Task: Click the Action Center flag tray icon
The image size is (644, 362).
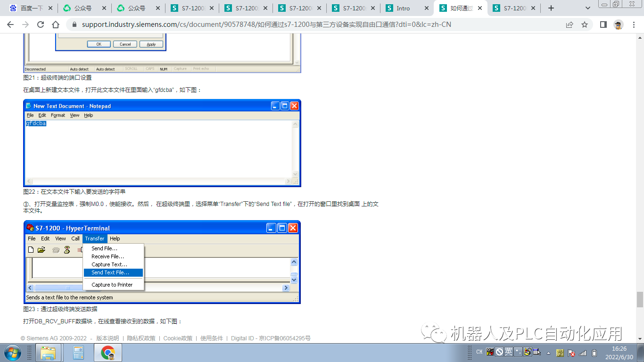Action: [571, 353]
